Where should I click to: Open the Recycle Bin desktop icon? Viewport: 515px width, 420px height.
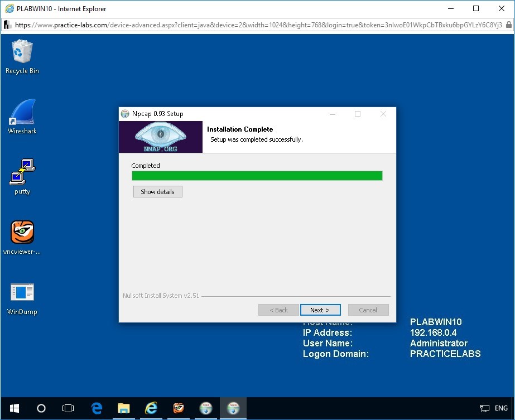tap(22, 56)
